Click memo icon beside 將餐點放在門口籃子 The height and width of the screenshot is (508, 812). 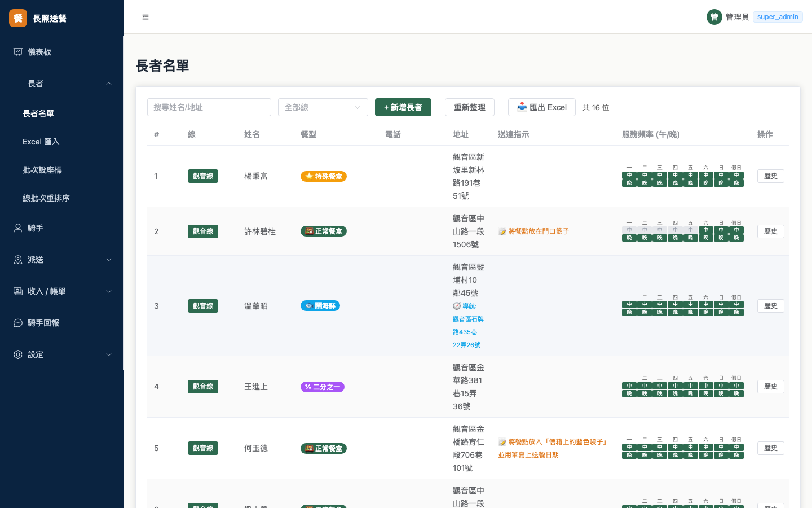pos(502,231)
